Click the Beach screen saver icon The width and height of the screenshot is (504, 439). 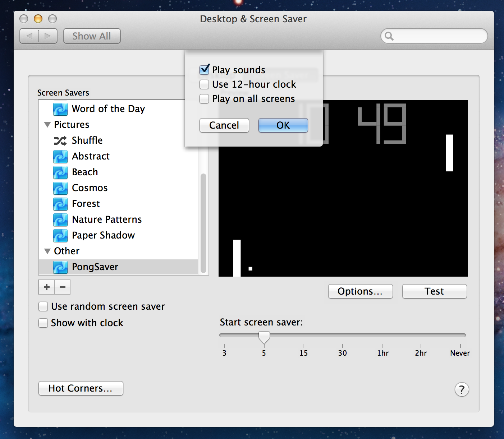60,172
